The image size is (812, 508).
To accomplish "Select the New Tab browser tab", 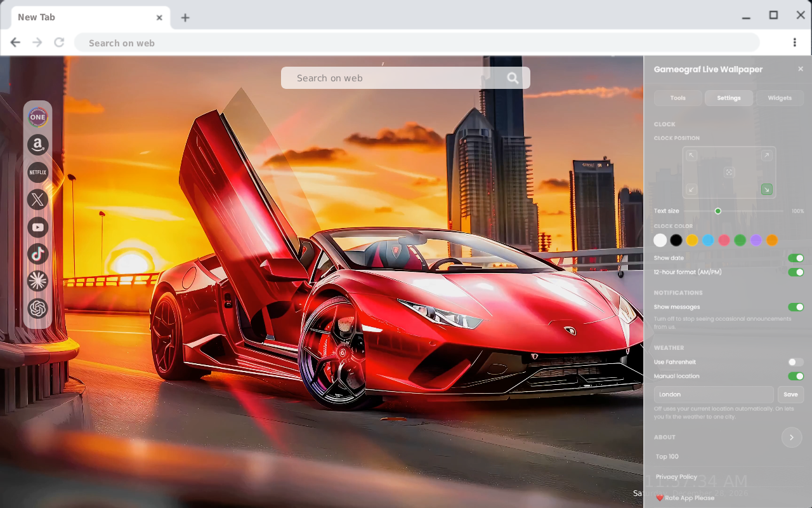I will [x=89, y=17].
